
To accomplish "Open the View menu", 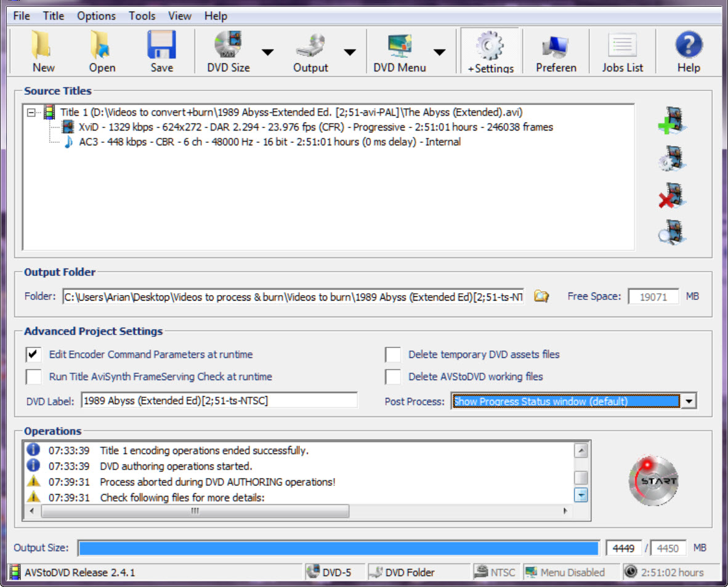I will click(180, 16).
